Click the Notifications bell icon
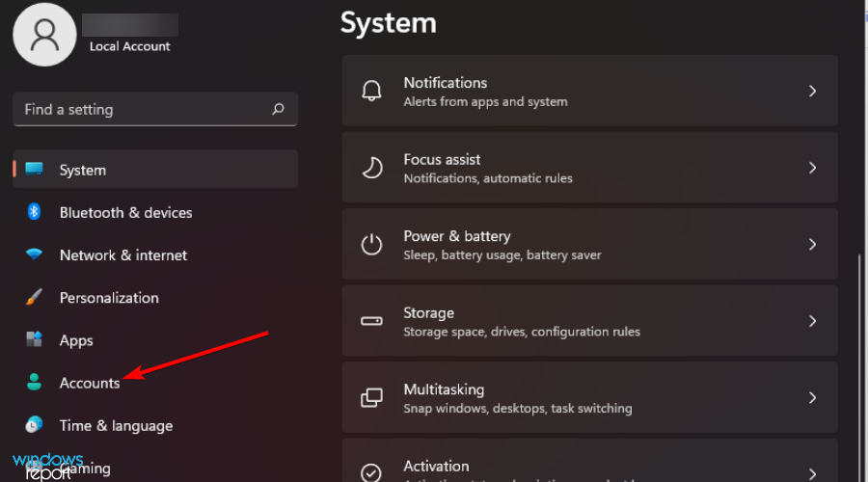Screen dimensions: 868x482 371,91
